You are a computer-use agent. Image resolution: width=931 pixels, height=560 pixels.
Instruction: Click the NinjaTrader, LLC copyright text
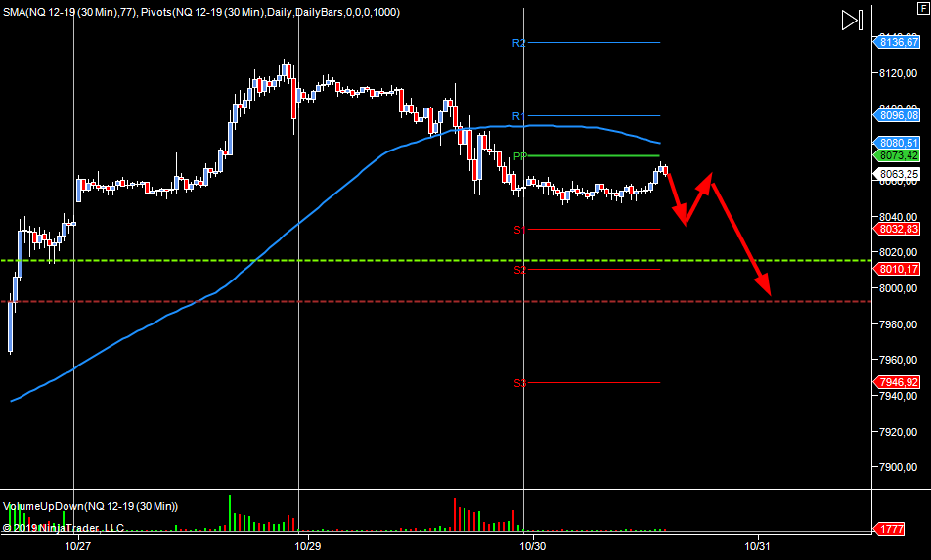(64, 528)
